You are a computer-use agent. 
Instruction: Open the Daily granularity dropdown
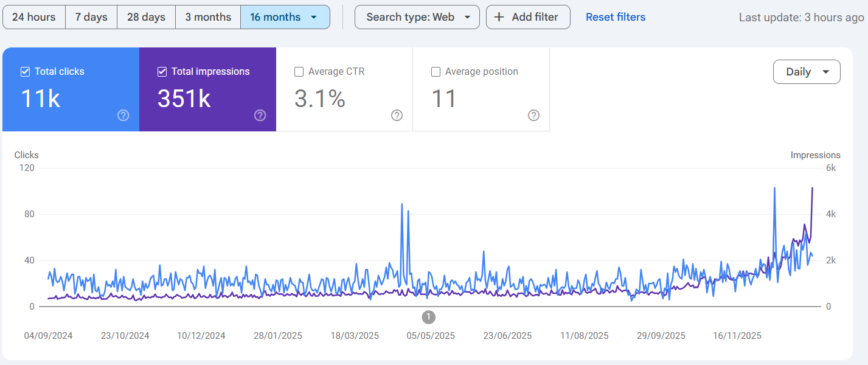(806, 72)
